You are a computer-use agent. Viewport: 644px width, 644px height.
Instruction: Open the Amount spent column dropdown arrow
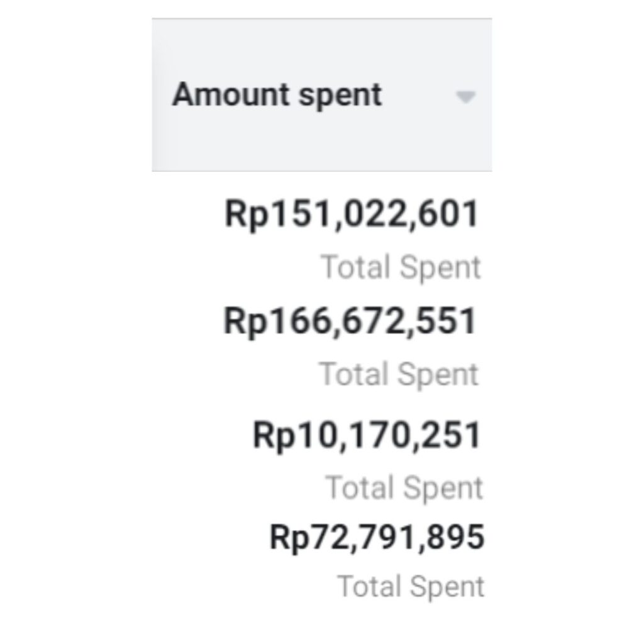coord(465,97)
